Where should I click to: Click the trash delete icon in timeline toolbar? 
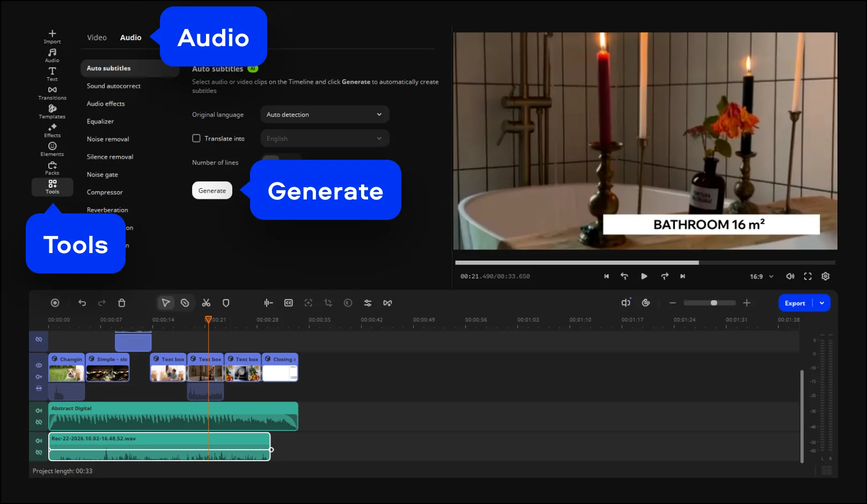(x=122, y=303)
